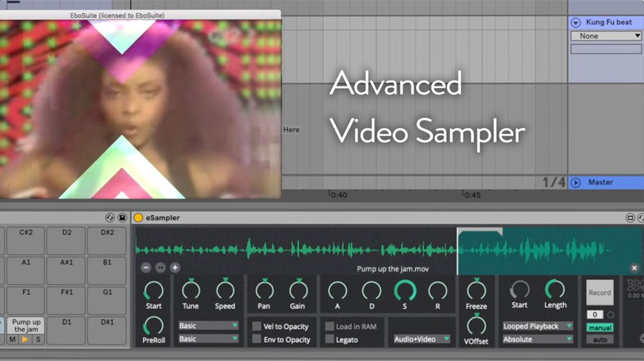Image resolution: width=644 pixels, height=361 pixels.
Task: Preview the Pump up the jam pad
Action: tap(25, 339)
